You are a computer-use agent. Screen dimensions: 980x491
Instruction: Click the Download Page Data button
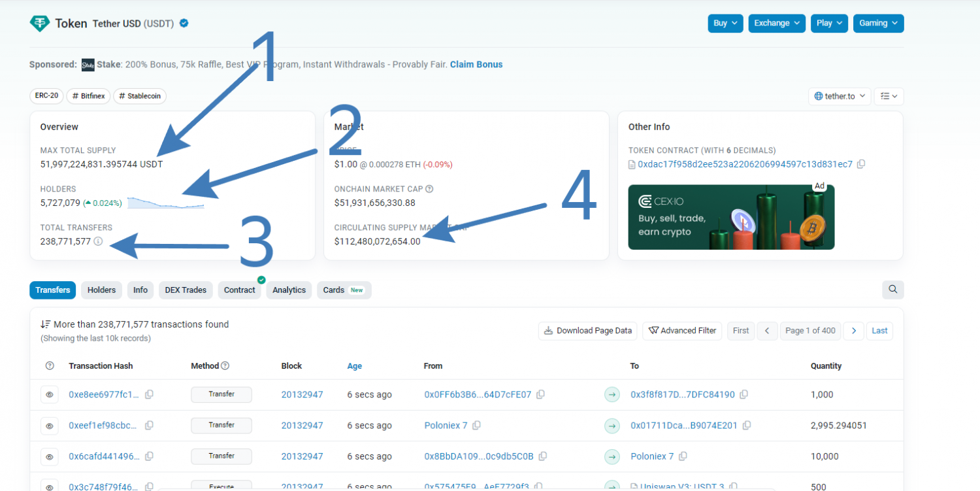[587, 331]
